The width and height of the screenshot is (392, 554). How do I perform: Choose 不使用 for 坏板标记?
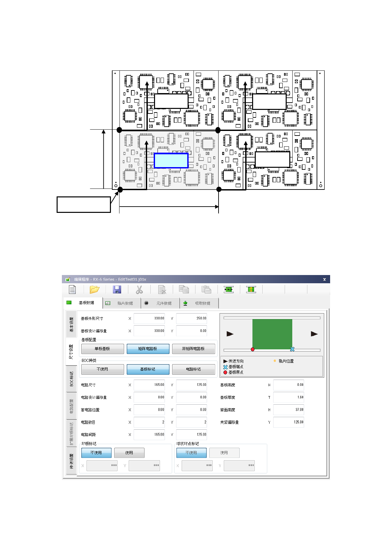point(96,453)
